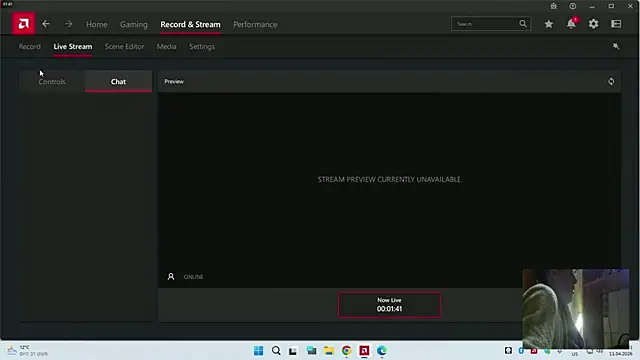
Task: Click the bug report icon
Action: [x=553, y=6]
